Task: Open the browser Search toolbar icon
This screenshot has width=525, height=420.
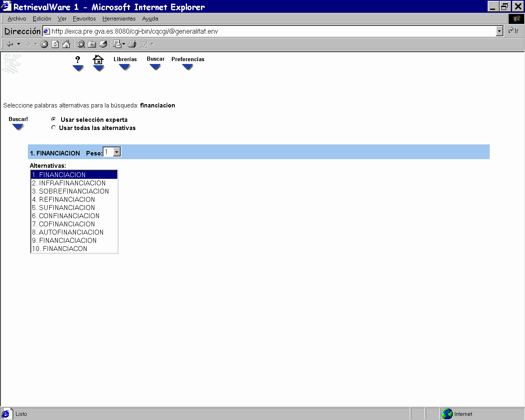Action: (x=81, y=44)
